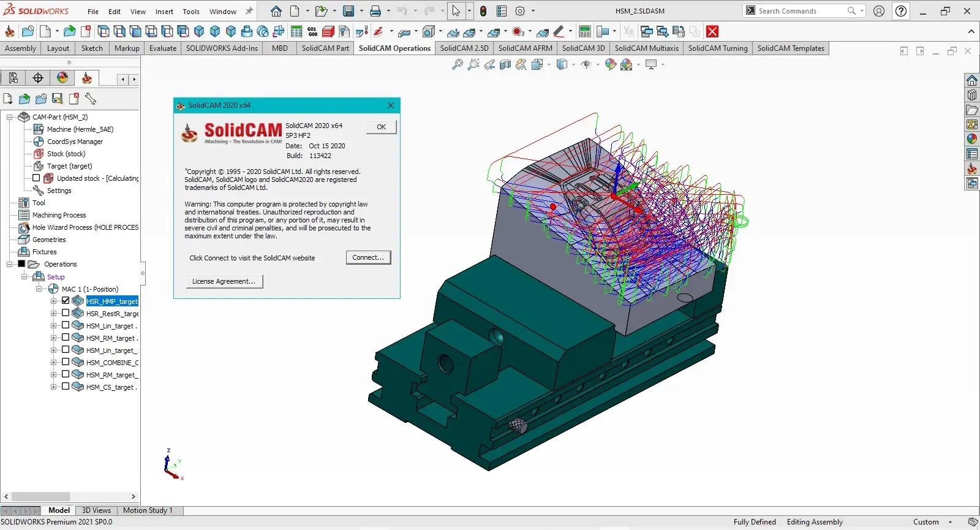Click the wrench settings icon in SolidCAM panel
980x530 pixels.
click(x=91, y=99)
